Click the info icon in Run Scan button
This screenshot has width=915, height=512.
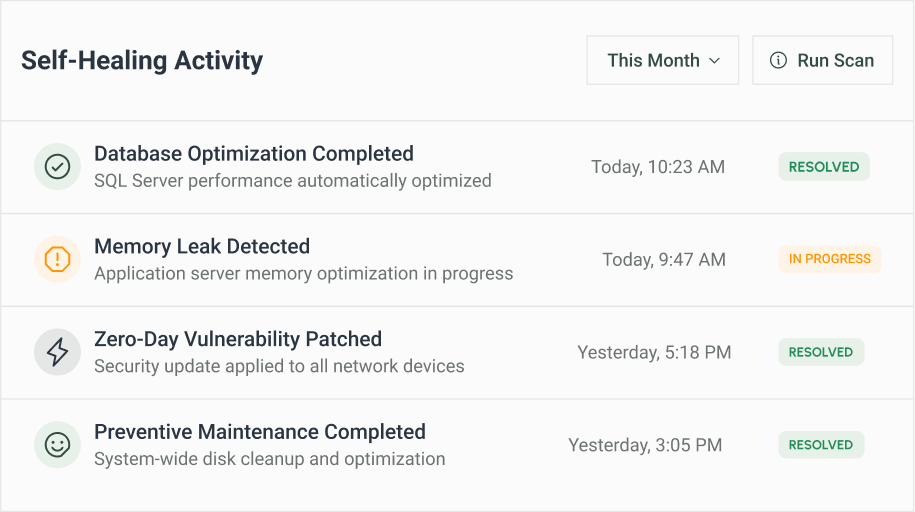[778, 60]
